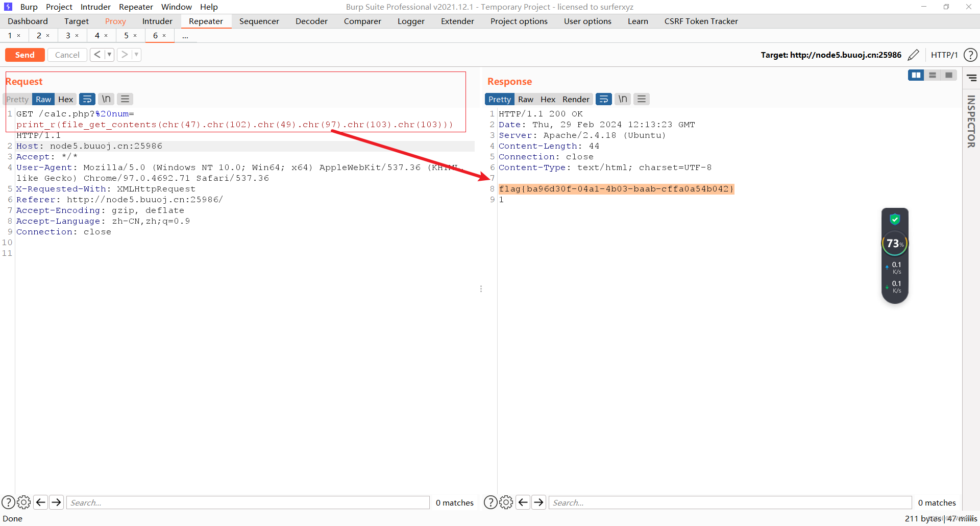Open response message editor menu icon
This screenshot has width=980, height=526.
(x=642, y=99)
